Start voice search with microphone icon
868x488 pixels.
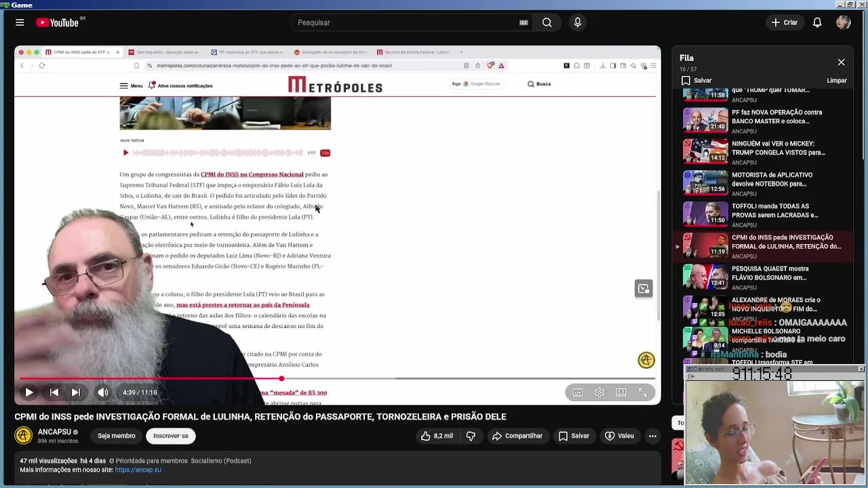578,22
